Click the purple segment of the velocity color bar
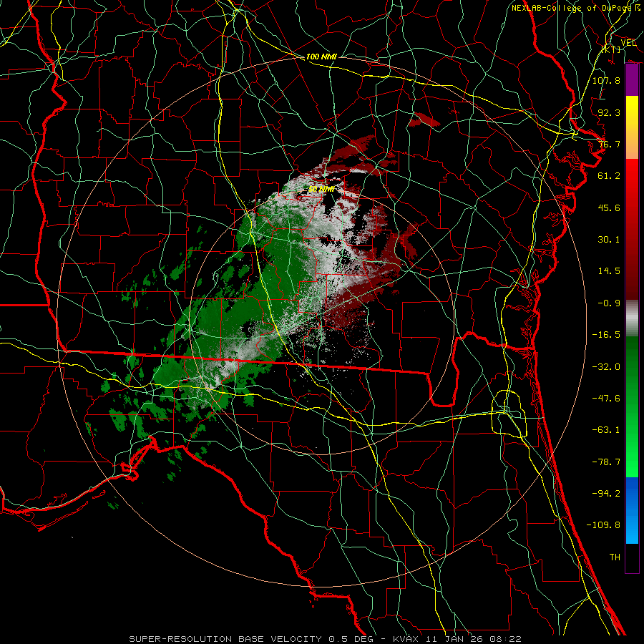644x644 pixels. click(x=632, y=80)
